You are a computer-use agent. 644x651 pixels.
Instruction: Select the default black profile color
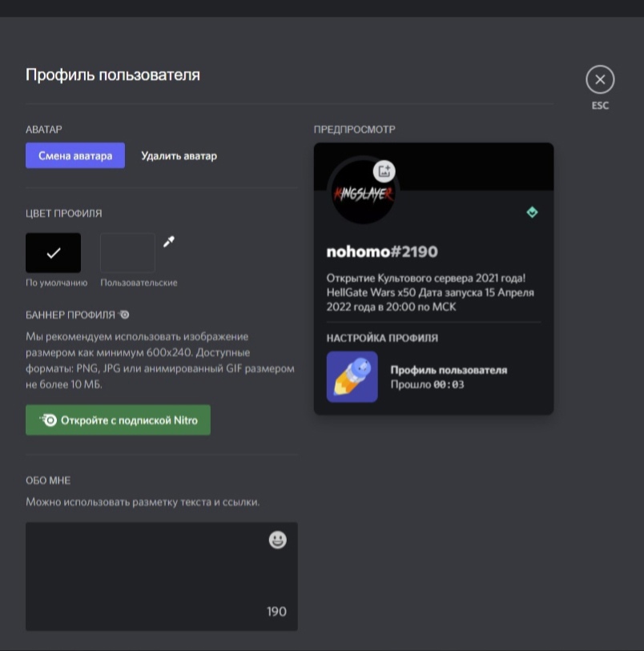53,252
